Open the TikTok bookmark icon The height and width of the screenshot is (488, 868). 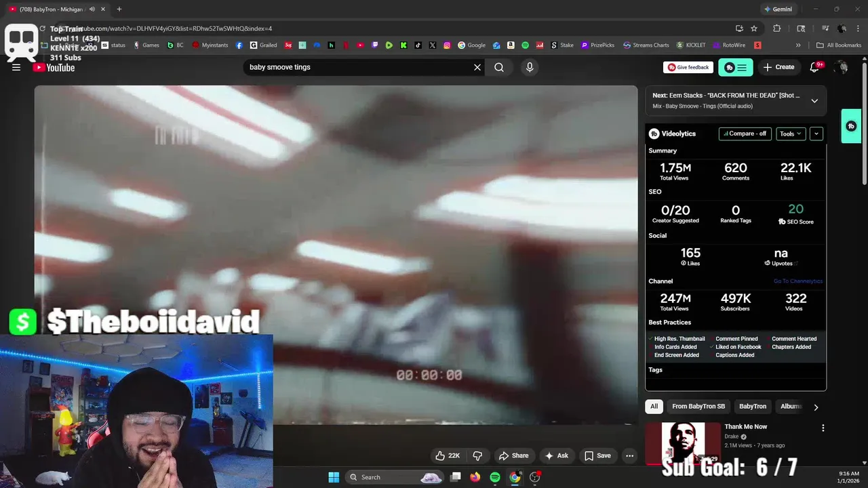[x=418, y=45]
